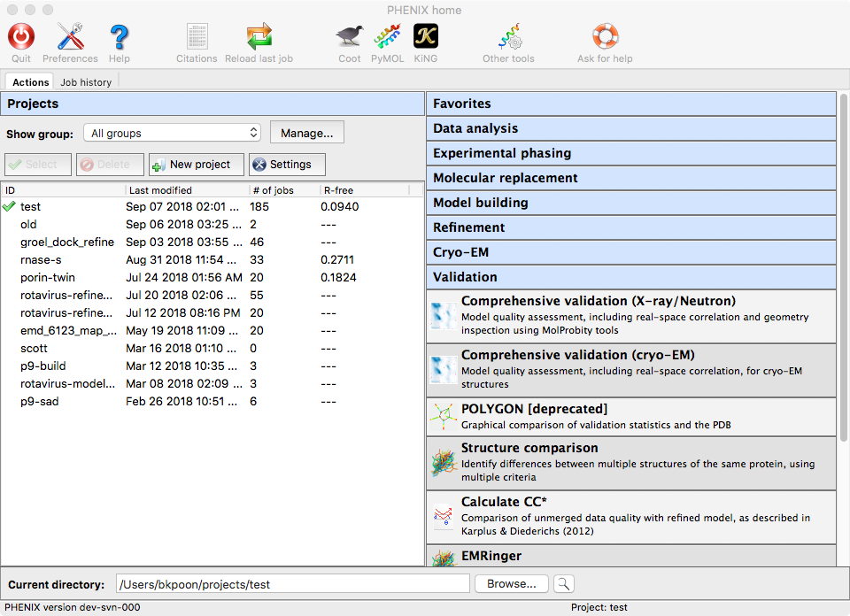Click the Current directory path field
850x616 pixels.
point(293,584)
